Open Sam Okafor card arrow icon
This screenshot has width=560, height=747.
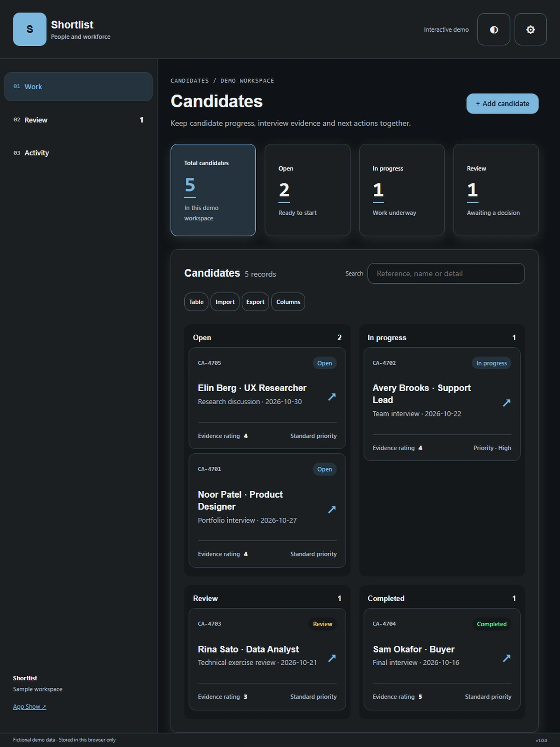[x=506, y=658]
